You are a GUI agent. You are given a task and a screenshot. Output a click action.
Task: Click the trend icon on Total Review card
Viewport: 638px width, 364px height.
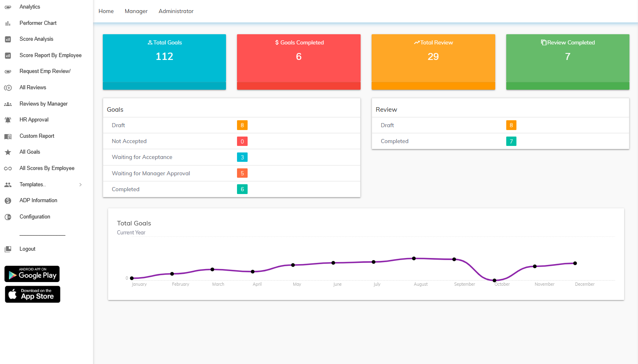[x=417, y=42]
